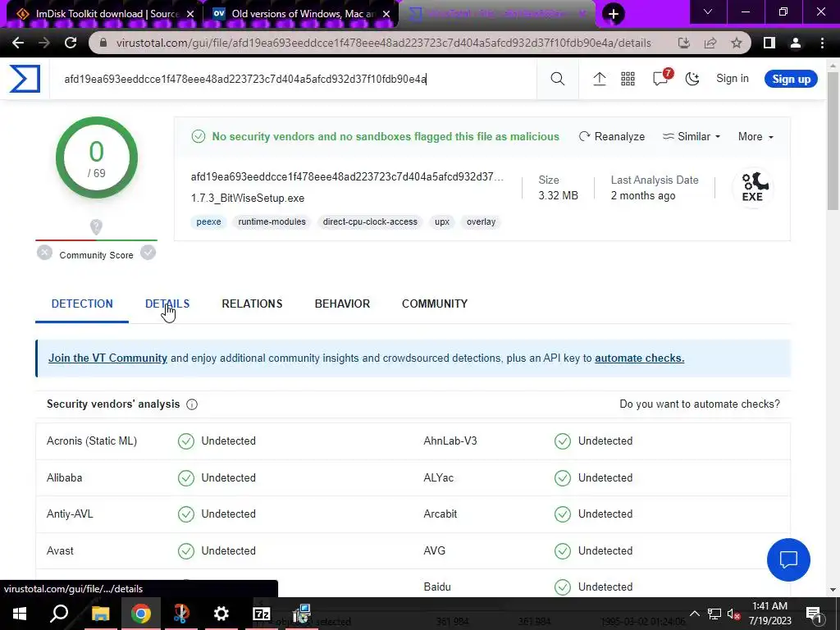Open the Windows Start button
Image resolution: width=840 pixels, height=630 pixels.
tap(20, 614)
